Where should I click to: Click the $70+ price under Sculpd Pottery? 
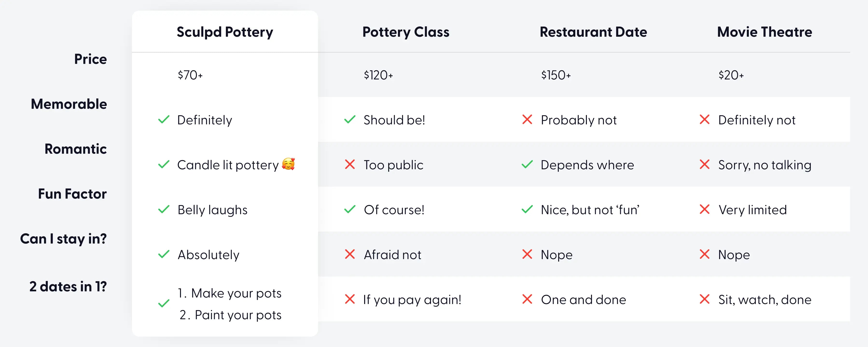tap(190, 75)
